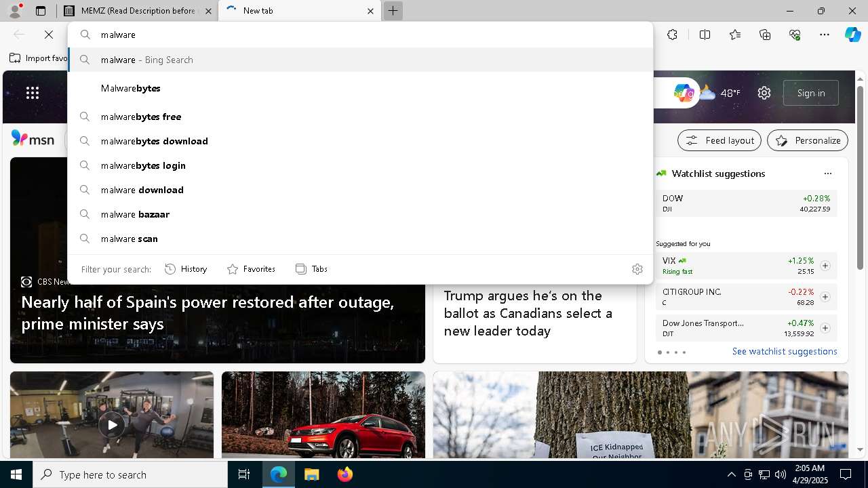Viewport: 868px width, 488px height.
Task: Open the Favorites star icon in toolbar
Action: pos(735,35)
